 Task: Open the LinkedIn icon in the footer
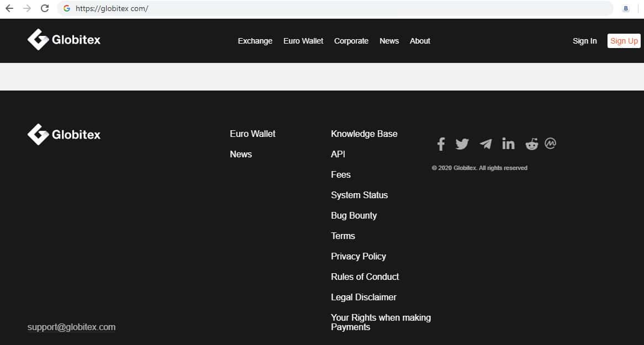click(508, 144)
